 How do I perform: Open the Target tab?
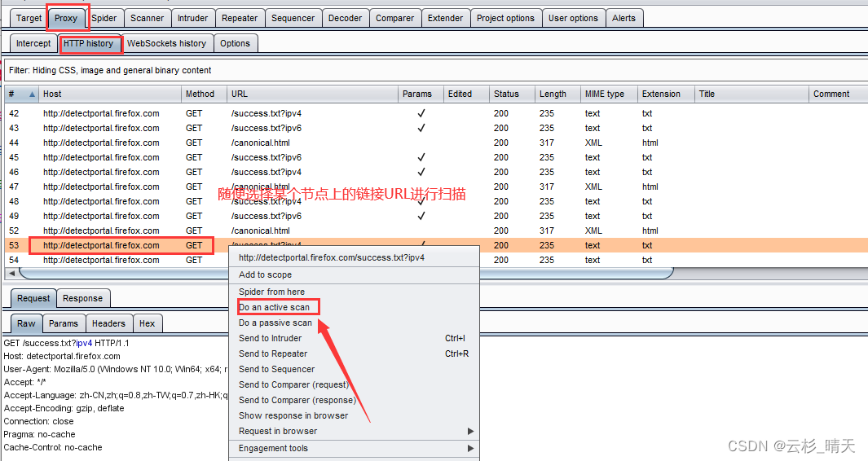(29, 18)
